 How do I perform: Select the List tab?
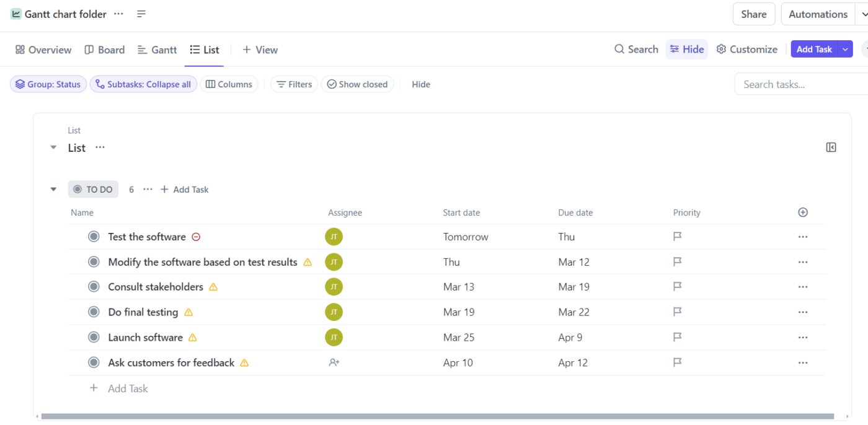pyautogui.click(x=205, y=50)
